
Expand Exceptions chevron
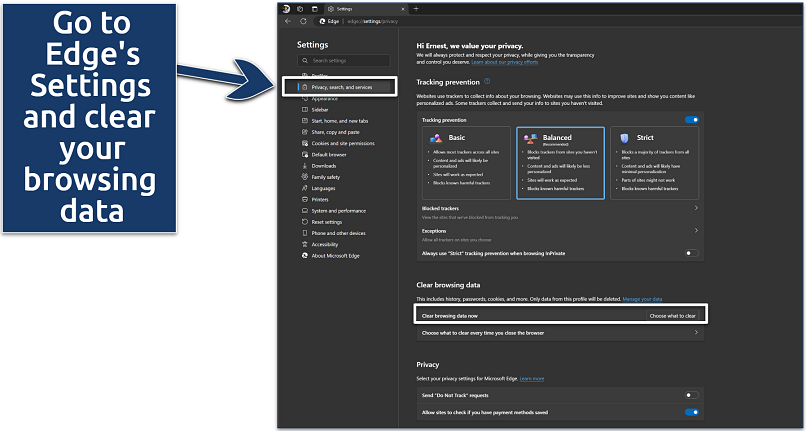696,230
